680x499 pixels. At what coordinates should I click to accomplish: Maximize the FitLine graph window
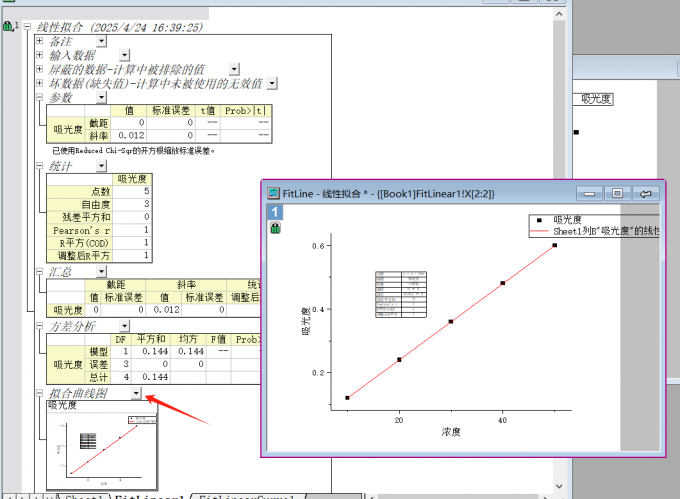pyautogui.click(x=617, y=193)
